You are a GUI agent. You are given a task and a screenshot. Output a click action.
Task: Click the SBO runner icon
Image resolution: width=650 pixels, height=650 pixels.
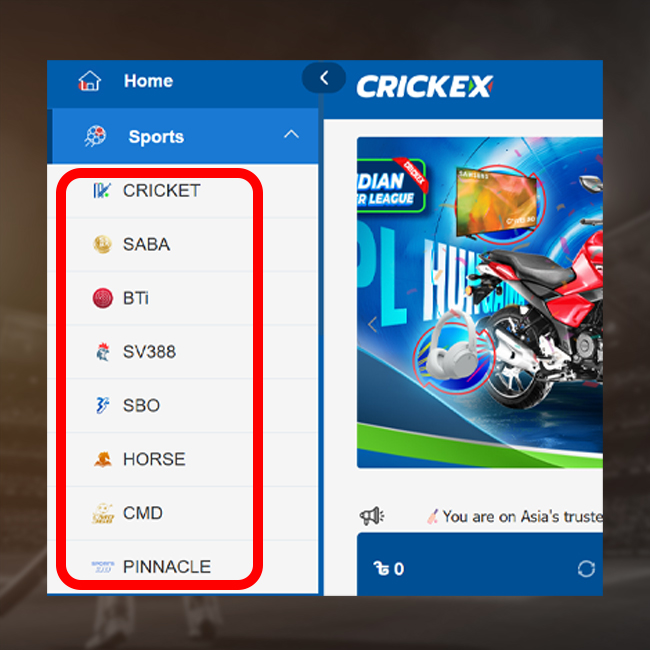pos(102,405)
